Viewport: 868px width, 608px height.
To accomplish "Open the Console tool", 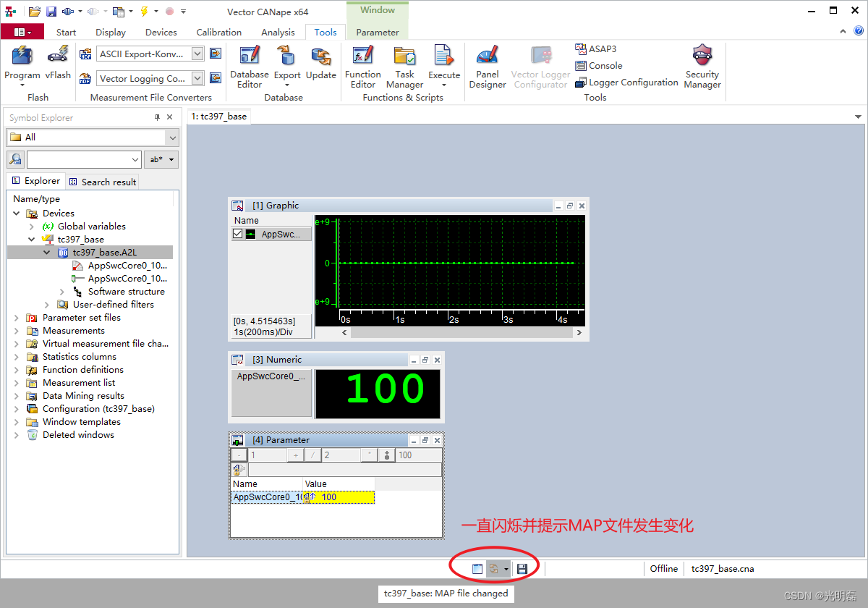I will pos(599,65).
